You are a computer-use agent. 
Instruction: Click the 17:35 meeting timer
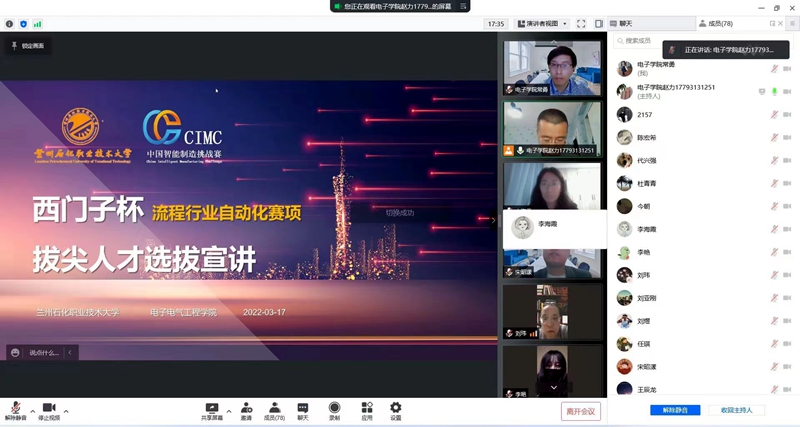[496, 23]
